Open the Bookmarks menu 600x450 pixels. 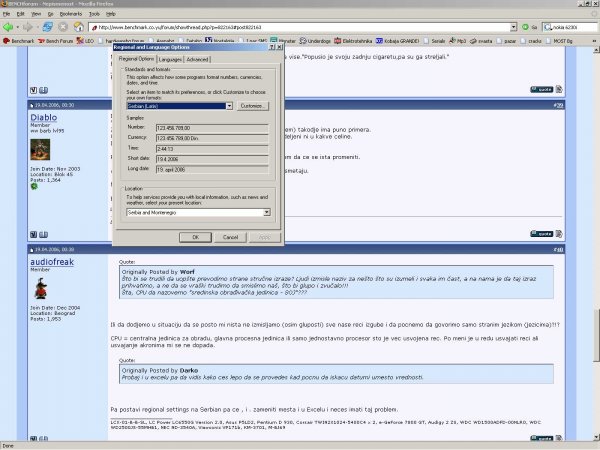point(71,14)
